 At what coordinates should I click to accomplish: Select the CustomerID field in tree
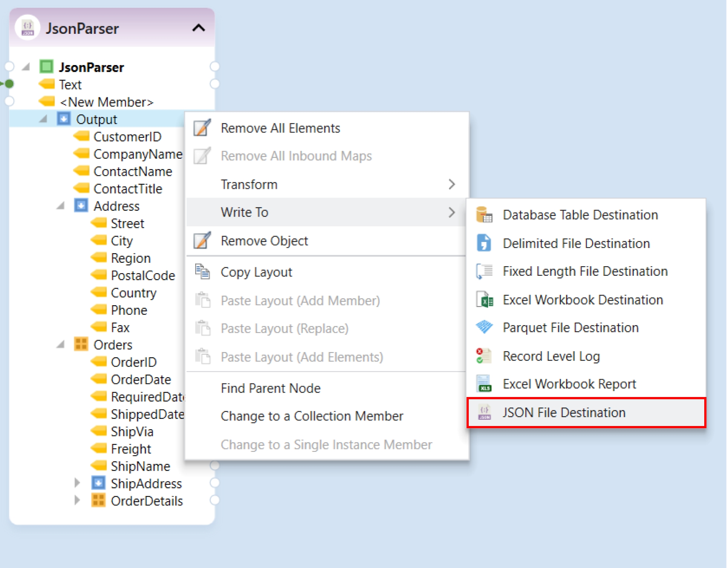(127, 137)
